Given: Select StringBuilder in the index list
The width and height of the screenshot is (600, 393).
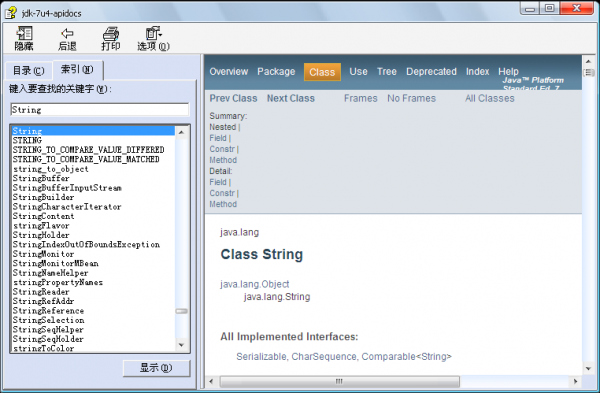Looking at the screenshot, I should pos(43,197).
